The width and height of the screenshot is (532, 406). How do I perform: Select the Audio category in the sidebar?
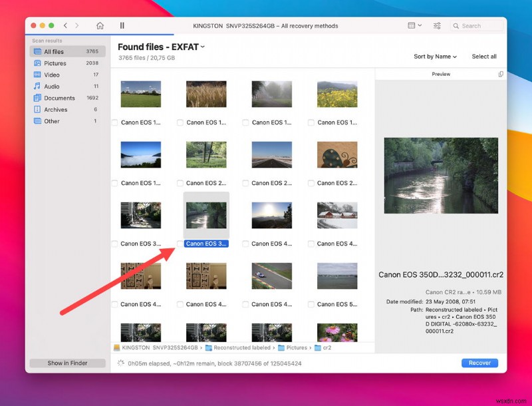pos(52,86)
